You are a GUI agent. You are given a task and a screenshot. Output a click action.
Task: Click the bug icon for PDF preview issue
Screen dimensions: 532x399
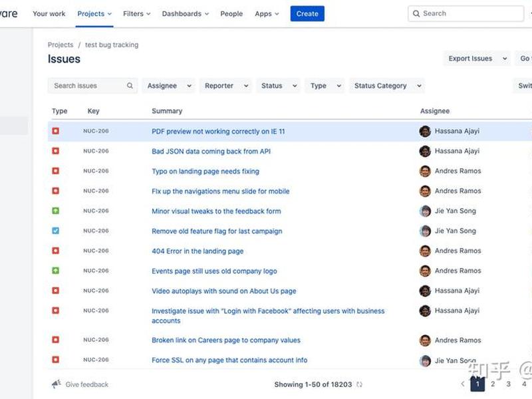[x=56, y=131]
